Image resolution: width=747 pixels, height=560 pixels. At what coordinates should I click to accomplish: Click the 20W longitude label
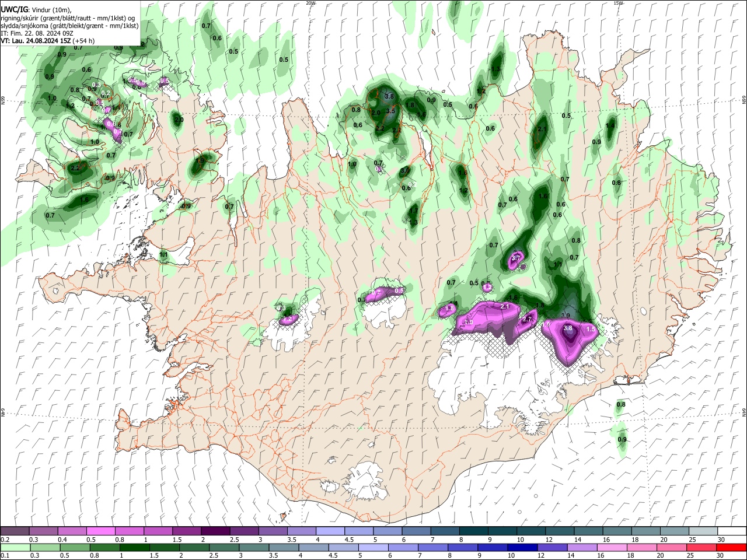(x=310, y=3)
